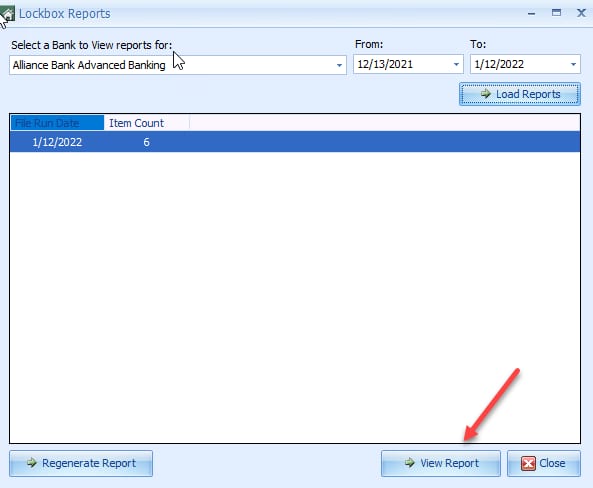593x488 pixels.
Task: Click the green arrow icon on Load Reports
Action: pyautogui.click(x=486, y=93)
